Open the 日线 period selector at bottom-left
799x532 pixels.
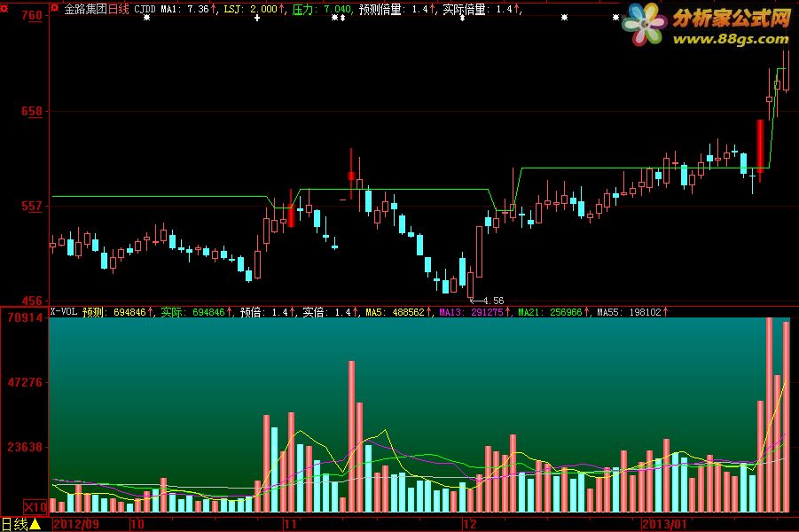(x=21, y=524)
